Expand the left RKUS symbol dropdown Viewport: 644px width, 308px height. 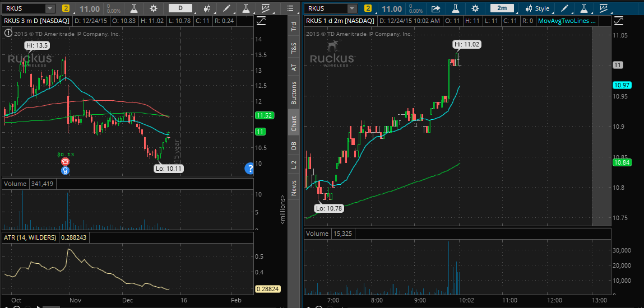click(50, 8)
